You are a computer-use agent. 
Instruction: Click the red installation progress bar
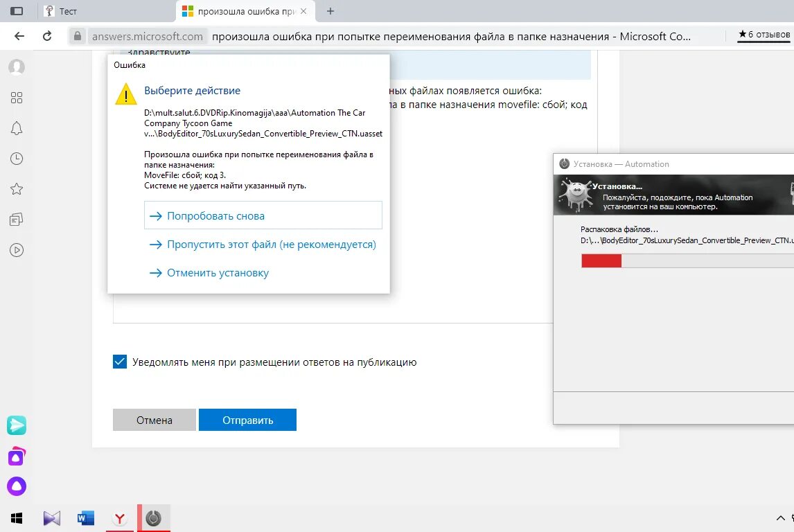click(601, 260)
